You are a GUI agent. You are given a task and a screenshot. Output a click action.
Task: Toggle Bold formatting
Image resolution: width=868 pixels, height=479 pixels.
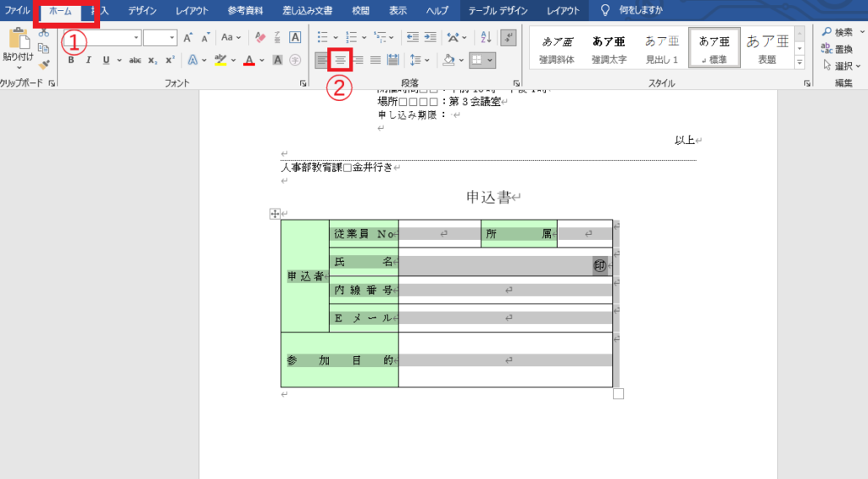71,60
